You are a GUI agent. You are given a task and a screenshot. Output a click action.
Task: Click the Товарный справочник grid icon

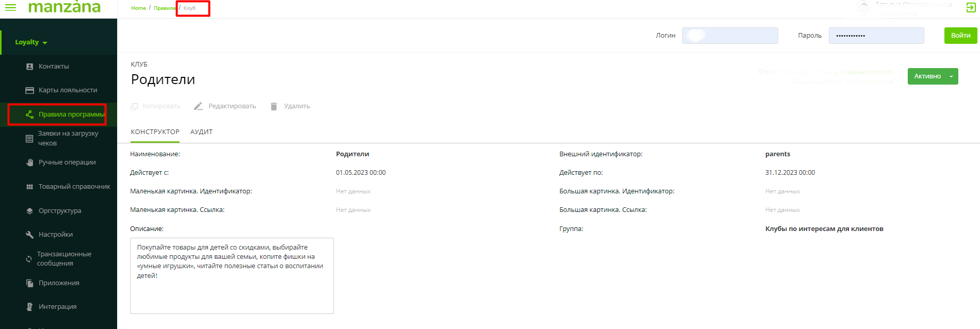[29, 187]
